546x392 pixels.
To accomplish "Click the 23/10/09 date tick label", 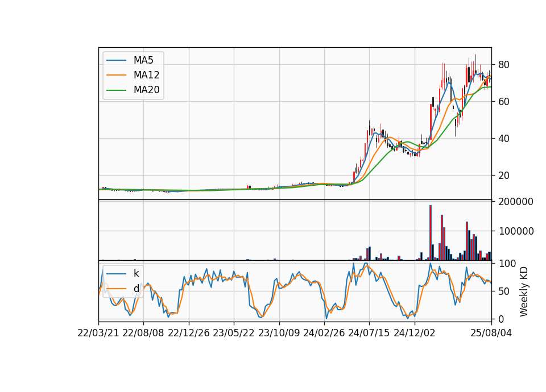I will pyautogui.click(x=279, y=333).
